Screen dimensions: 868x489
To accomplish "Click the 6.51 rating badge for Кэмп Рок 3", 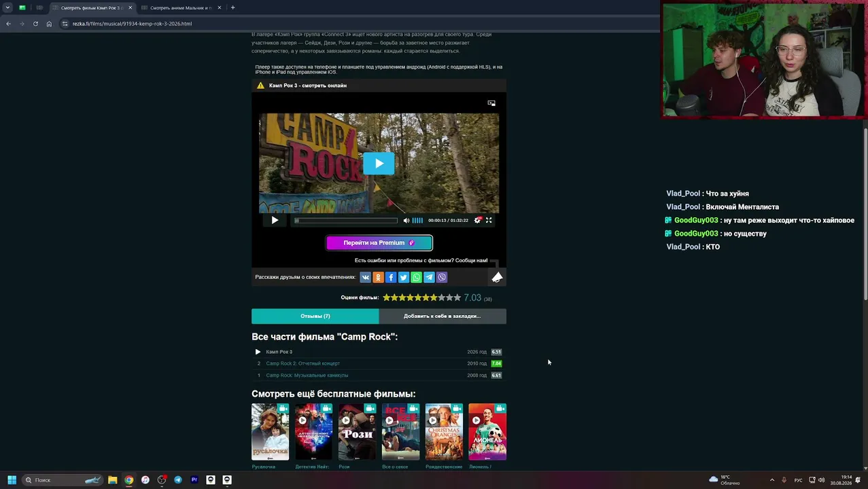I will click(496, 352).
